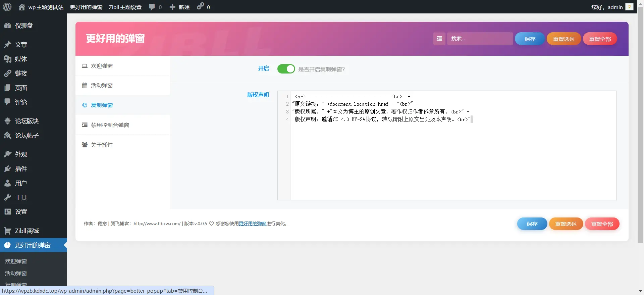Open 媒体 media icon in sidebar
The image size is (644, 295).
point(7,59)
